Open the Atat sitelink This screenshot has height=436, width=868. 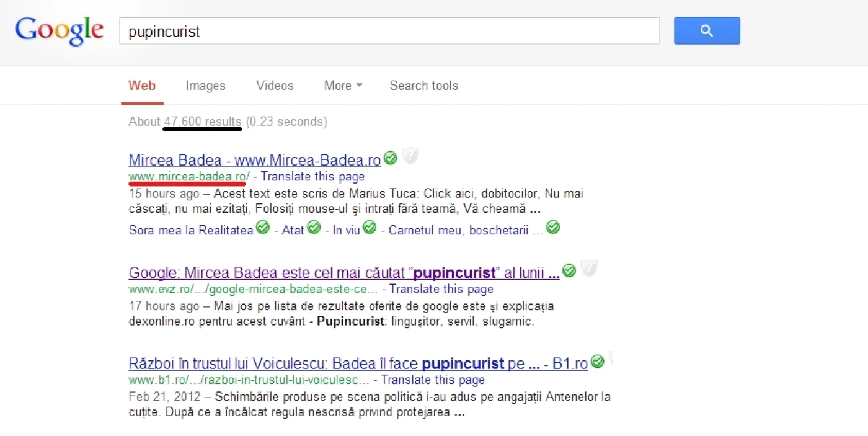coord(293,230)
